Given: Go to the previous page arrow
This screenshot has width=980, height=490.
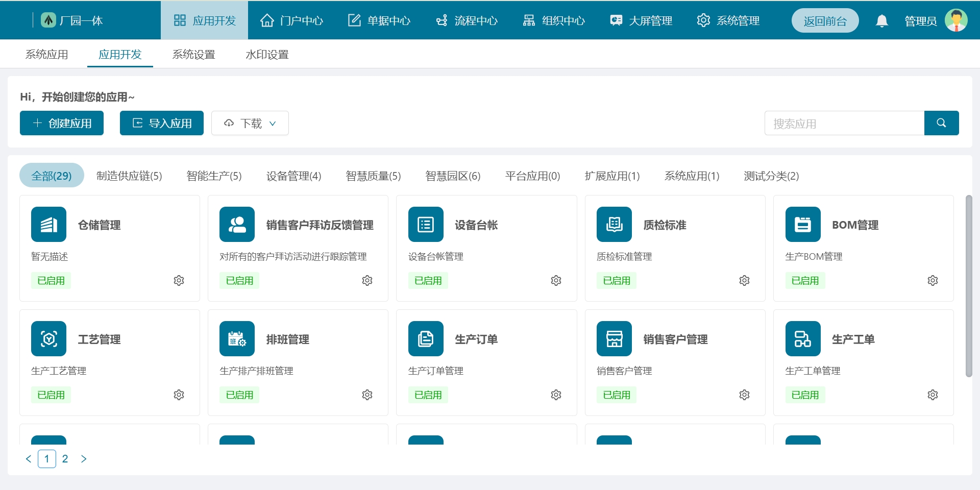Looking at the screenshot, I should tap(29, 459).
